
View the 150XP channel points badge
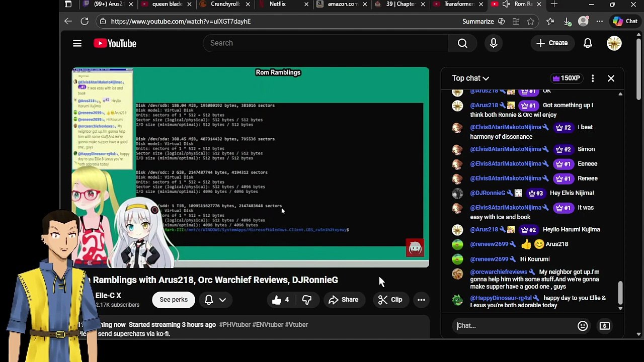566,78
